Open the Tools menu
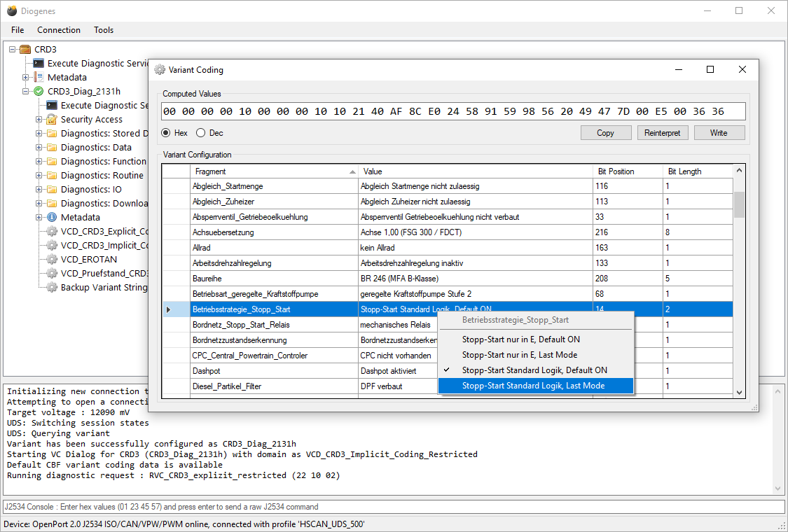 coord(104,30)
